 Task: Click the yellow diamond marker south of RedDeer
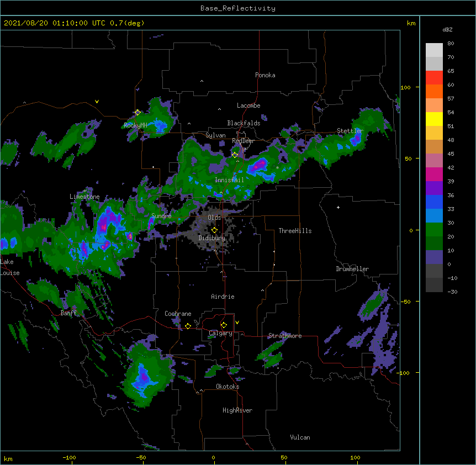click(235, 155)
